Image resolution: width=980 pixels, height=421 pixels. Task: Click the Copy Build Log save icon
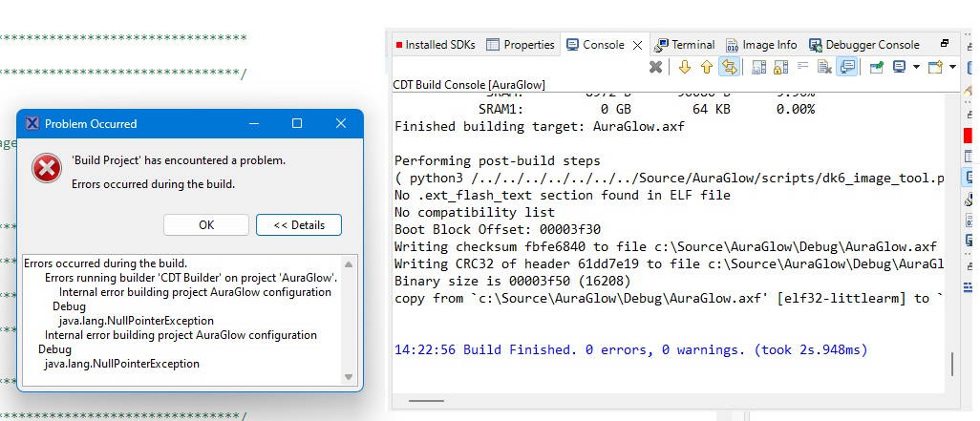coord(758,67)
